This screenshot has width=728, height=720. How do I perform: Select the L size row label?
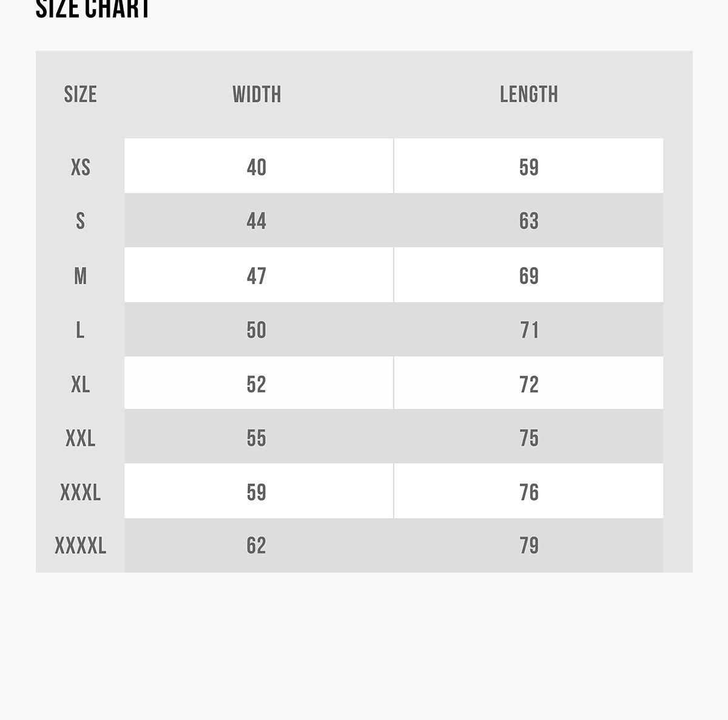pos(80,330)
